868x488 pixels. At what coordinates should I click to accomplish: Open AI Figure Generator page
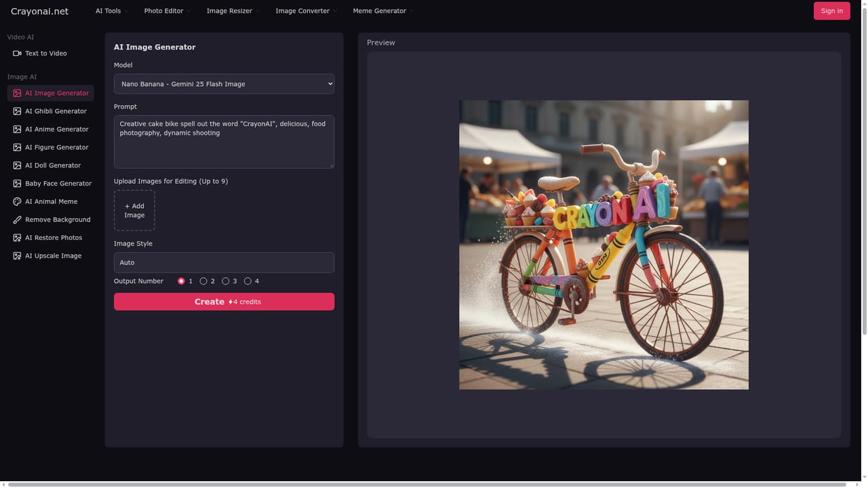(x=50, y=148)
